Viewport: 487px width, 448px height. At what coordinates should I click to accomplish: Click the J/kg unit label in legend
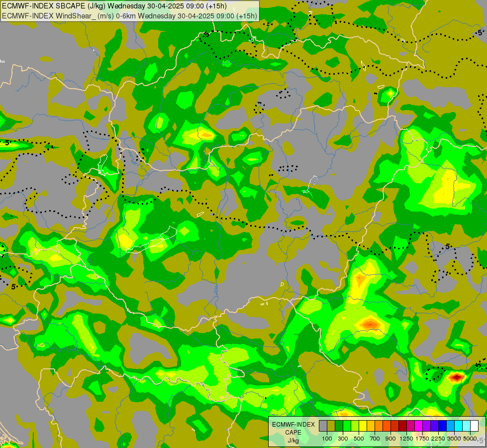(293, 441)
